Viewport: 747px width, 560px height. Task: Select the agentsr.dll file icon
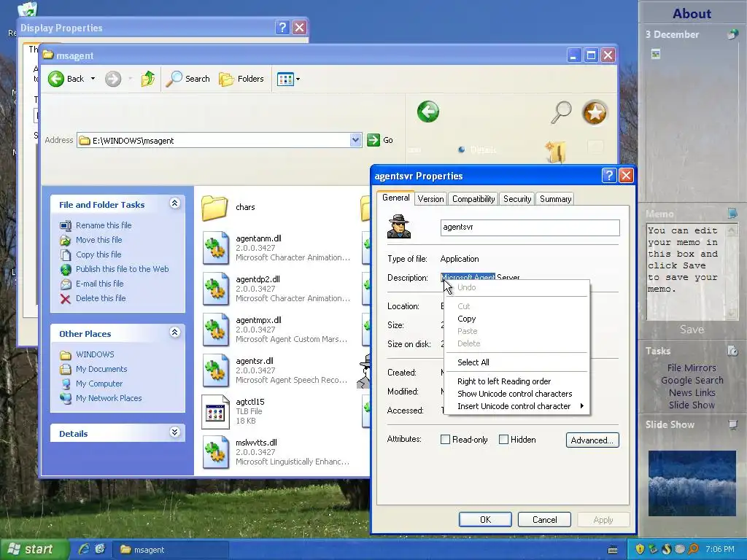click(x=215, y=370)
